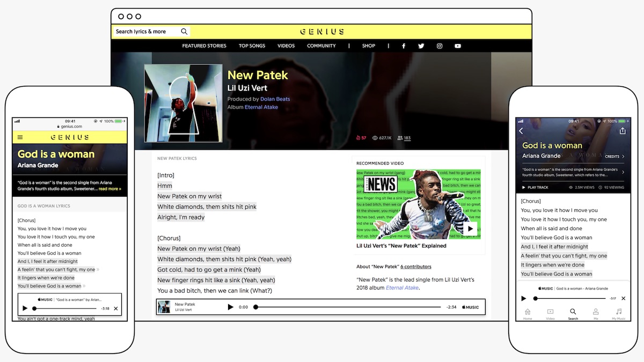Screen dimensions: 644x362
Task: Click the Apple Music logo in the desktop player
Action: click(x=470, y=307)
